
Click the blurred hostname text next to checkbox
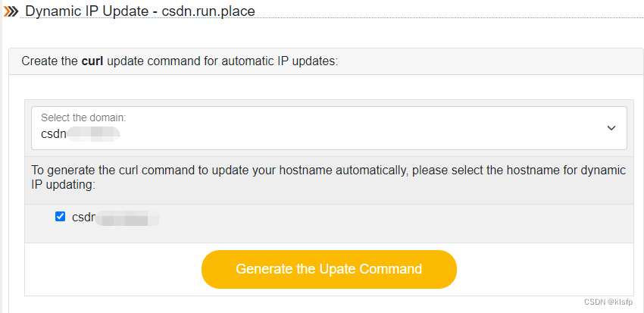coord(127,218)
